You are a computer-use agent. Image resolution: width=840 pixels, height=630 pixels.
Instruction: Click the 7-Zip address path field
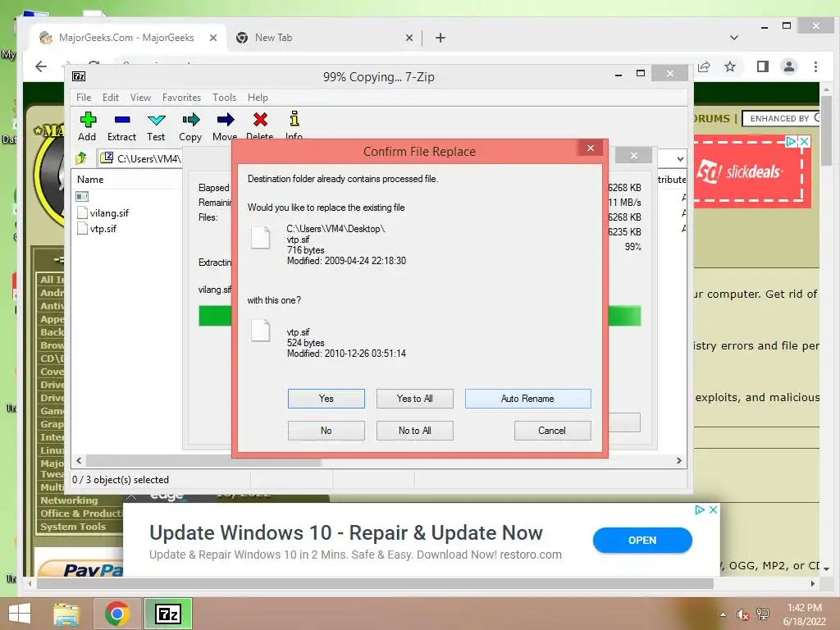pos(140,158)
